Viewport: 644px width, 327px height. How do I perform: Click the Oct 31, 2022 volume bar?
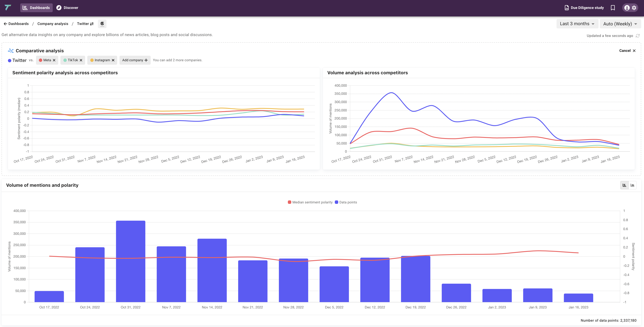[x=131, y=261]
